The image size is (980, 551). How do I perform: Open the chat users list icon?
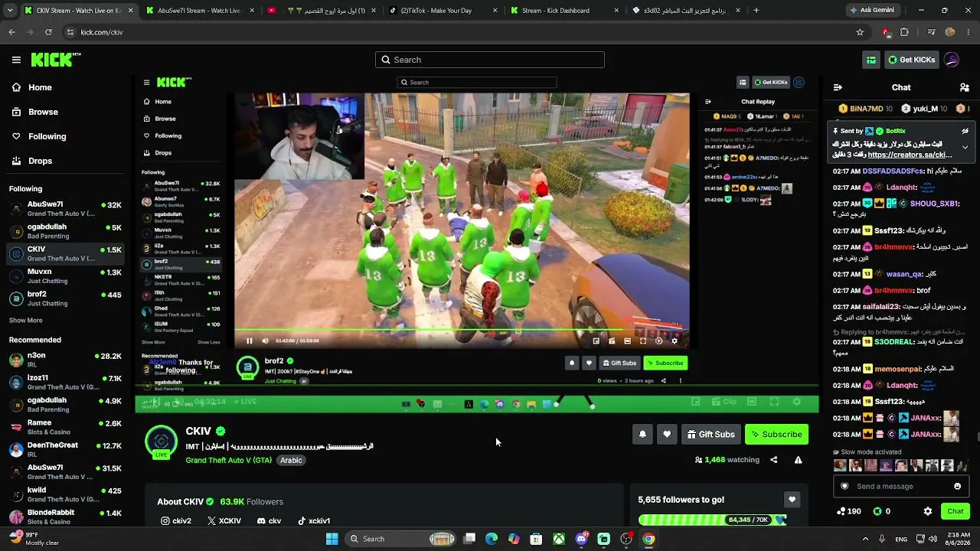coord(964,87)
